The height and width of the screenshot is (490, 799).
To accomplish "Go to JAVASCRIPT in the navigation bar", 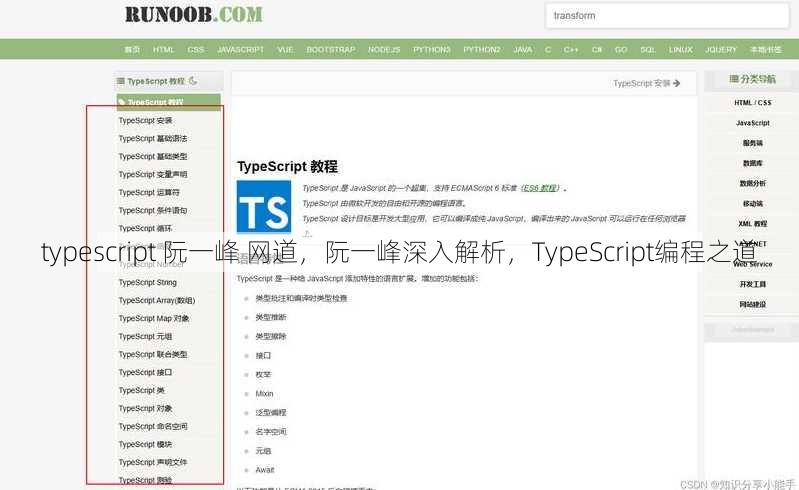I will [241, 49].
